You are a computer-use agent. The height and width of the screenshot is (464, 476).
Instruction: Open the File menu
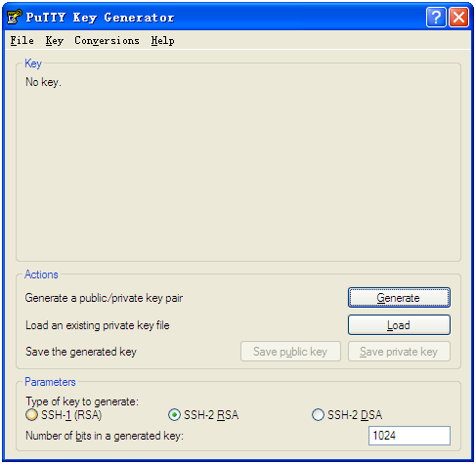[22, 41]
